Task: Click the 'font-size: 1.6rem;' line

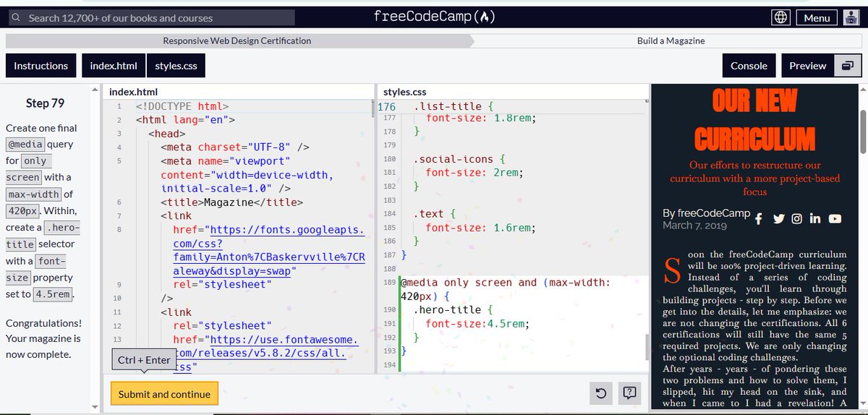Action: point(480,228)
